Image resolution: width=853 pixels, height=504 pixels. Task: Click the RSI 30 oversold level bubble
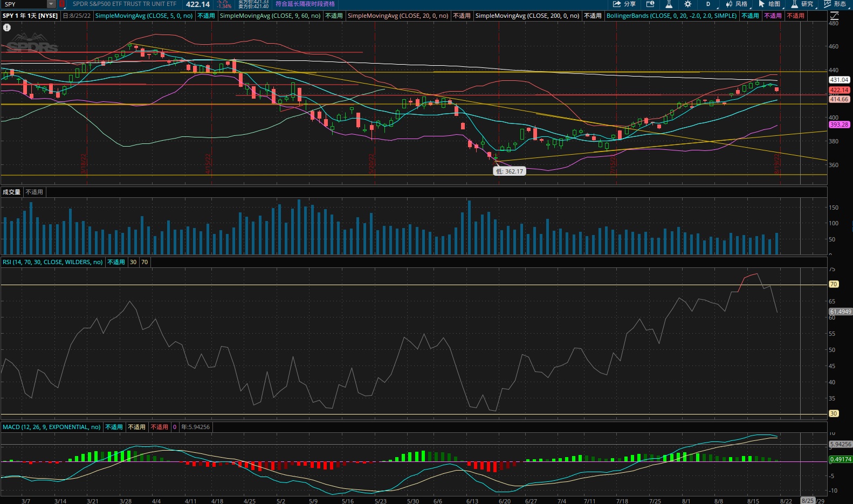(x=834, y=413)
